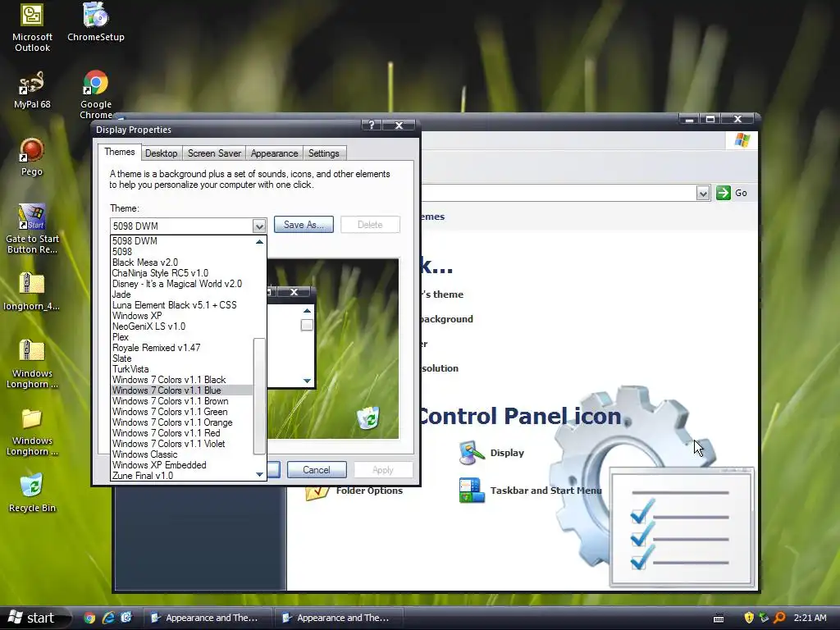Viewport: 840px width, 630px height.
Task: Select Themes tab
Action: click(x=120, y=152)
